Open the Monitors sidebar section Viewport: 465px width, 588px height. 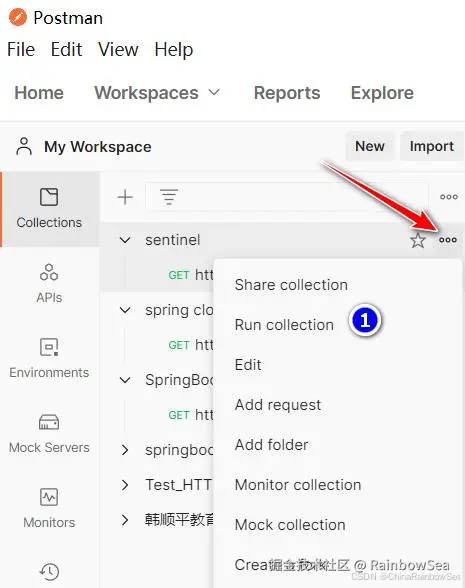pyautogui.click(x=49, y=508)
